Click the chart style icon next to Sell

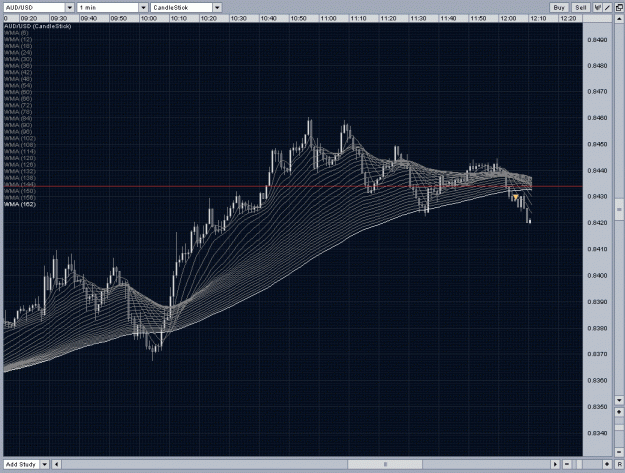598,8
